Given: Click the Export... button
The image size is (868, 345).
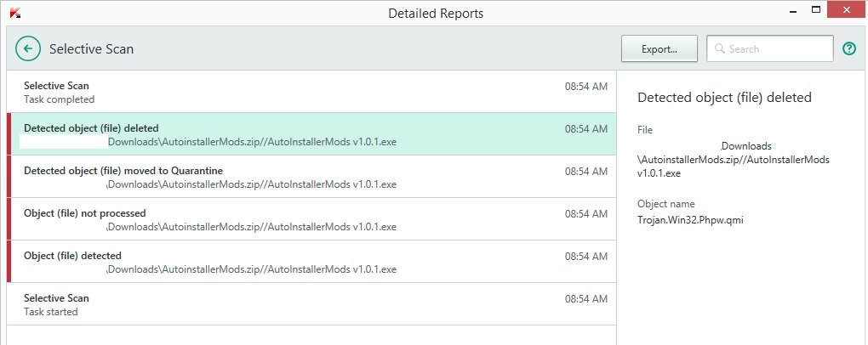Looking at the screenshot, I should [x=659, y=48].
